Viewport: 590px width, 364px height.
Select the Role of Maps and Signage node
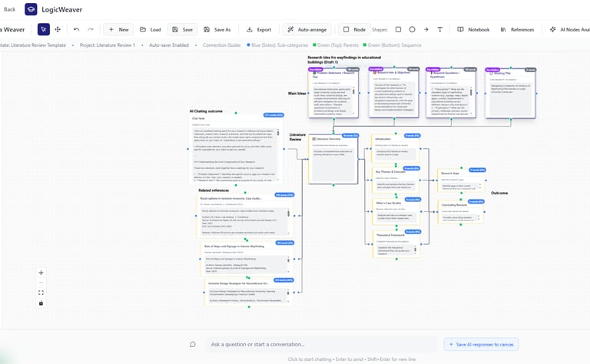[247, 259]
